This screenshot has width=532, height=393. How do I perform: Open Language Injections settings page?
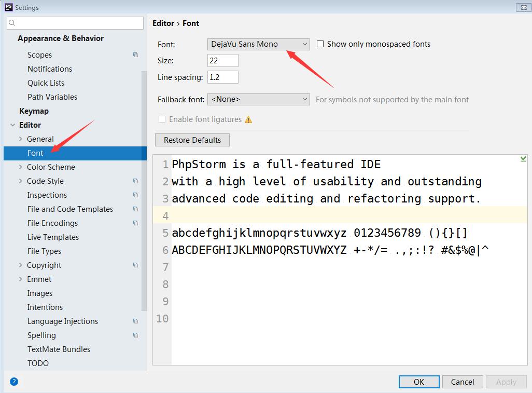tap(63, 321)
